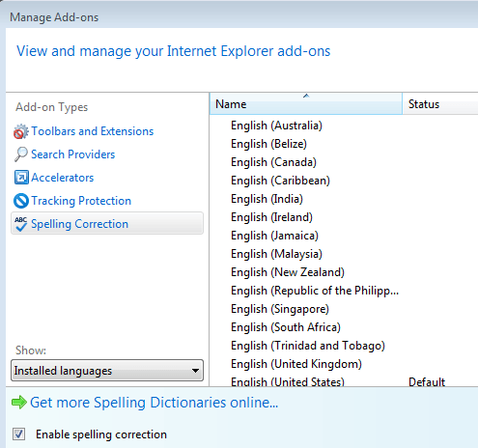The width and height of the screenshot is (478, 448).
Task: Sort the list by Name column header
Action: 306,104
